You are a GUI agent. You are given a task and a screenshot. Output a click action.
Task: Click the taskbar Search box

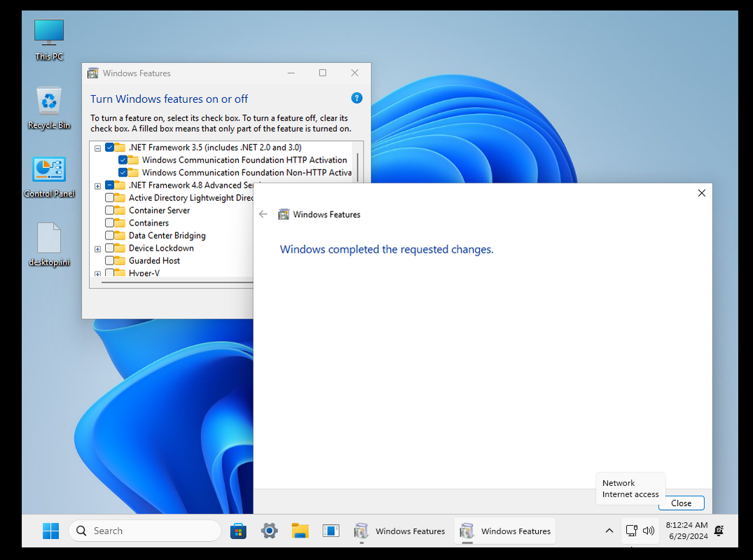tap(145, 531)
